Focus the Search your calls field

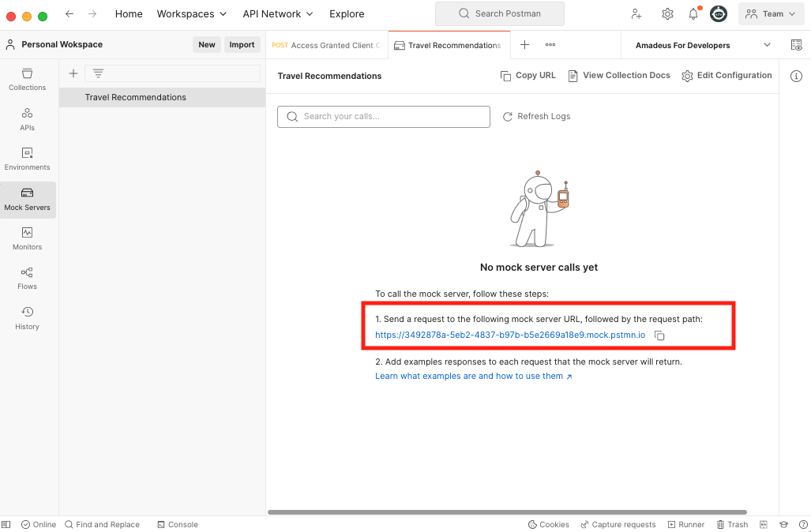pos(384,117)
